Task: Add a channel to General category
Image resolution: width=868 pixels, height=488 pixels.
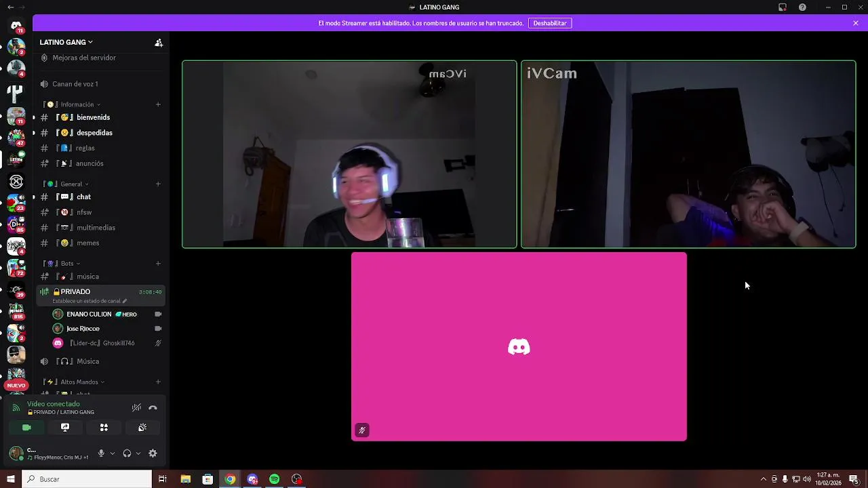Action: [158, 184]
